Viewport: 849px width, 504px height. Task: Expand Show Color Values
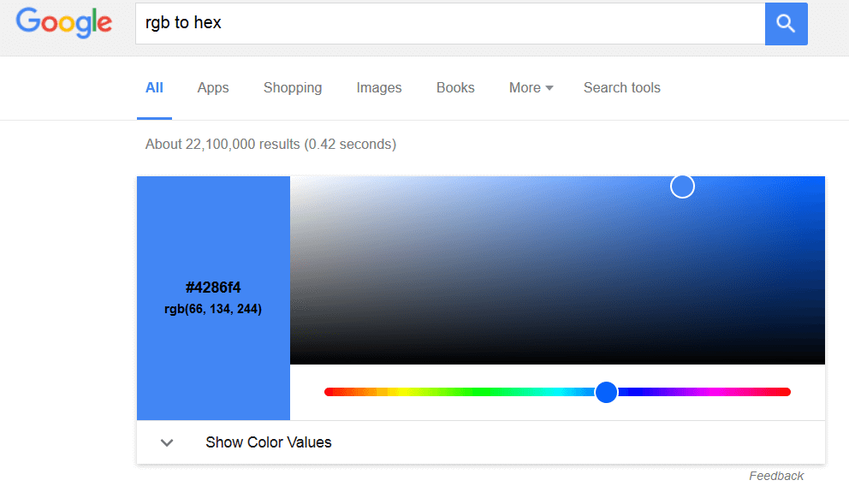pos(268,442)
